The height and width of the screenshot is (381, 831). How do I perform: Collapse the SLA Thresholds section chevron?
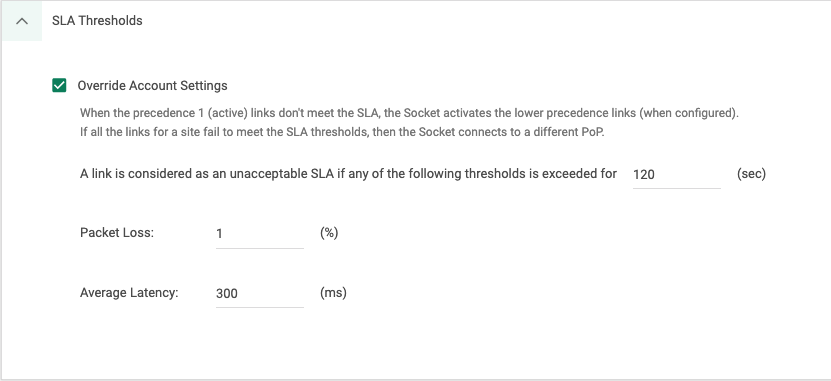(22, 21)
